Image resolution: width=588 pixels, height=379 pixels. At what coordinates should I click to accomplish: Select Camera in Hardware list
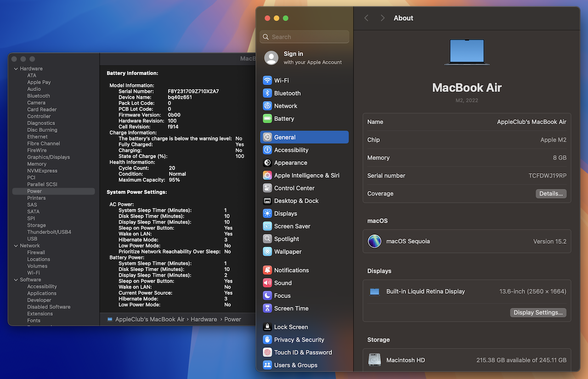(36, 103)
